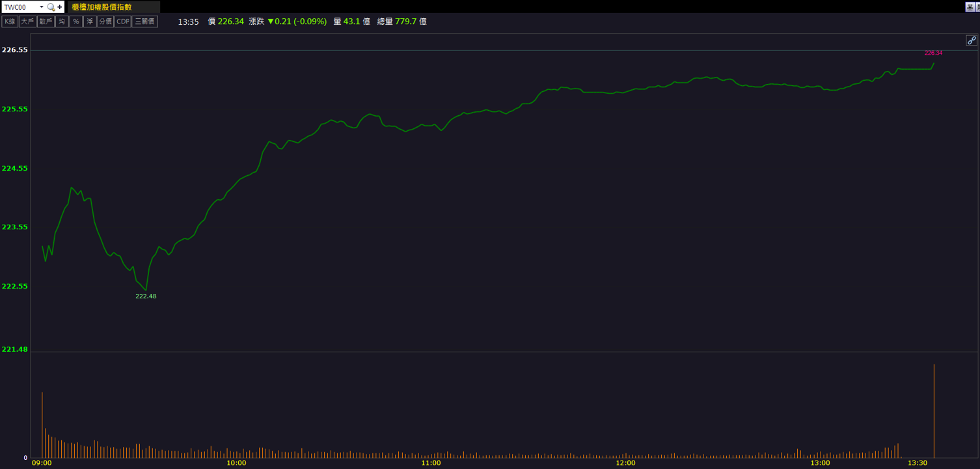The height and width of the screenshot is (469, 980).
Task: Click the 總量 779.7 億 total volume text
Action: tap(402, 21)
